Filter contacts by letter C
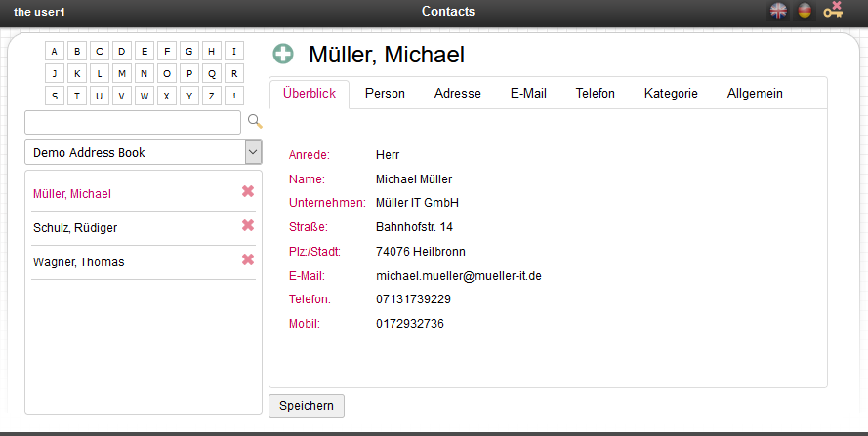868x436 pixels. tap(99, 51)
